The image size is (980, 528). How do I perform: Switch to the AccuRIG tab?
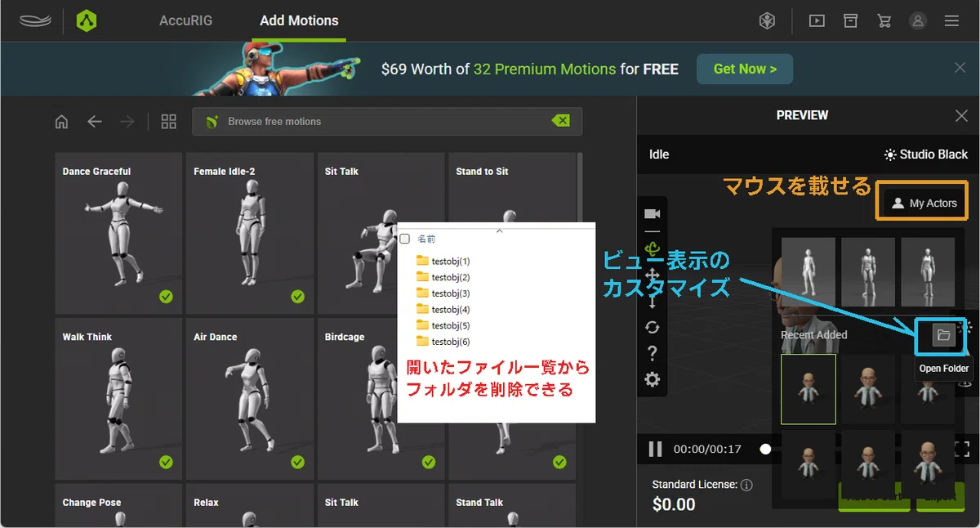coord(185,20)
